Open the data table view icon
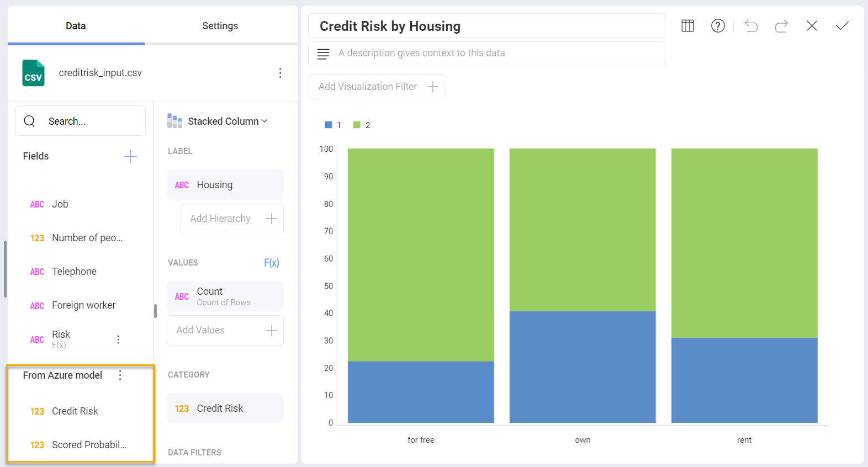This screenshot has height=467, width=868. (687, 26)
